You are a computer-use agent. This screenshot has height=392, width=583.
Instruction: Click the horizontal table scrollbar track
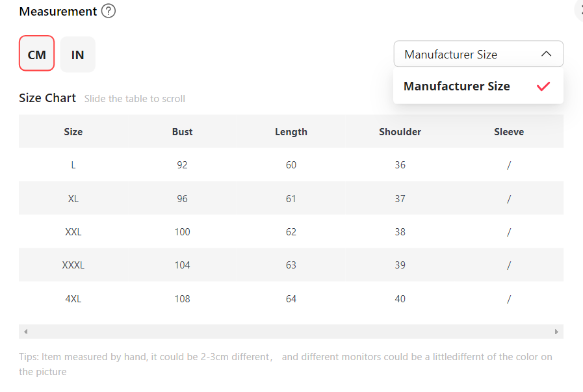291,332
